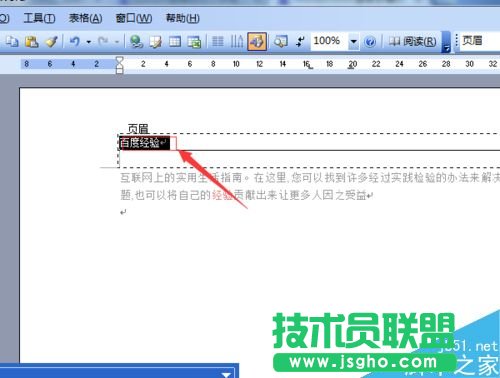The image size is (500, 378).
Task: Click the dotted toolbar move handle before the style box
Action: point(456,41)
